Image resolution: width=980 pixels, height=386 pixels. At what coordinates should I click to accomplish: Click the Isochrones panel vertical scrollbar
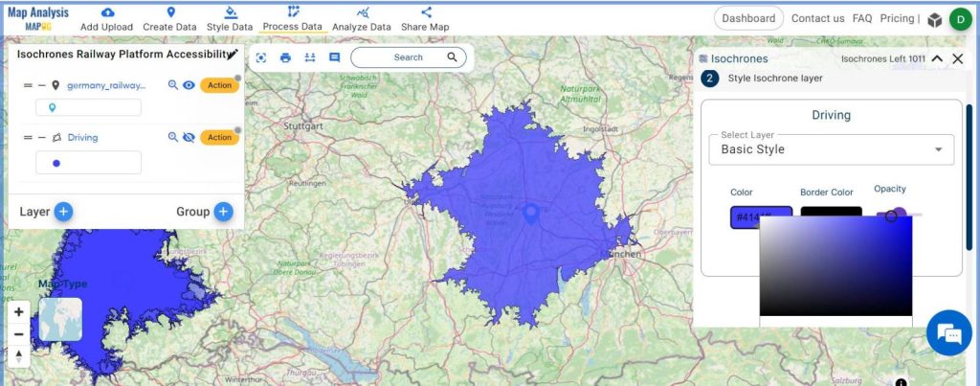tap(969, 178)
